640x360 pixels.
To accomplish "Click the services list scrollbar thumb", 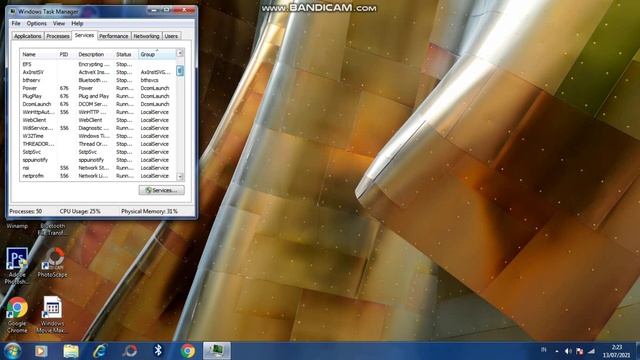I will [x=180, y=71].
